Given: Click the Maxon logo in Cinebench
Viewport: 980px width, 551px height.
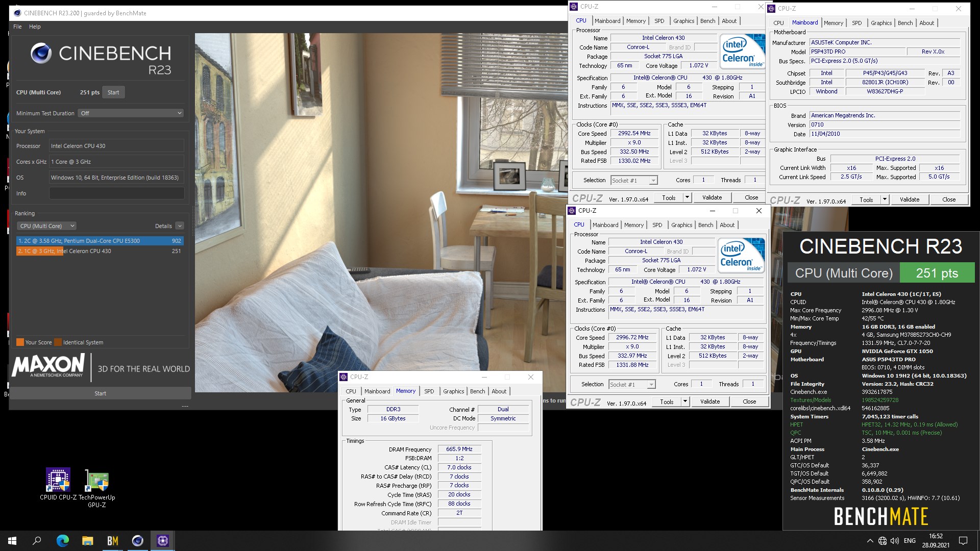Looking at the screenshot, I should (48, 366).
